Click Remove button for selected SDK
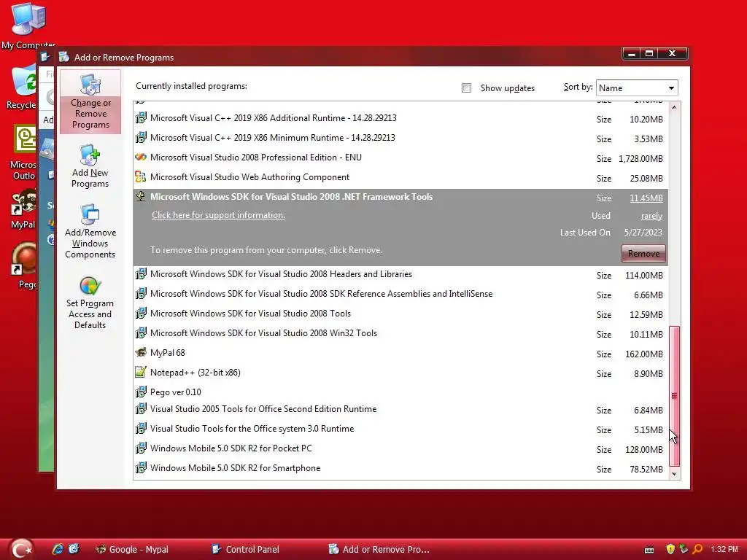The height and width of the screenshot is (560, 747). tap(643, 253)
